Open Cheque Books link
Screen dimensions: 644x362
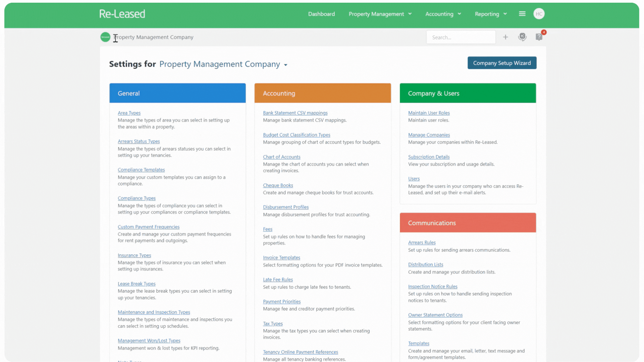click(x=278, y=185)
